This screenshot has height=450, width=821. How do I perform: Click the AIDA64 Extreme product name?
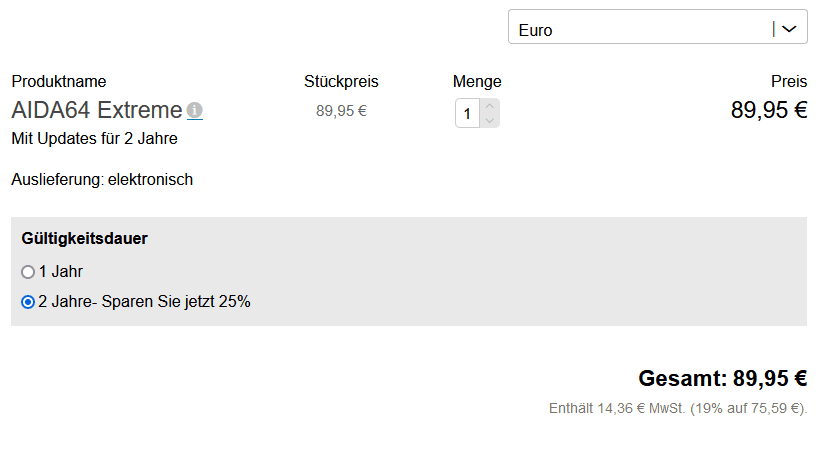[97, 110]
